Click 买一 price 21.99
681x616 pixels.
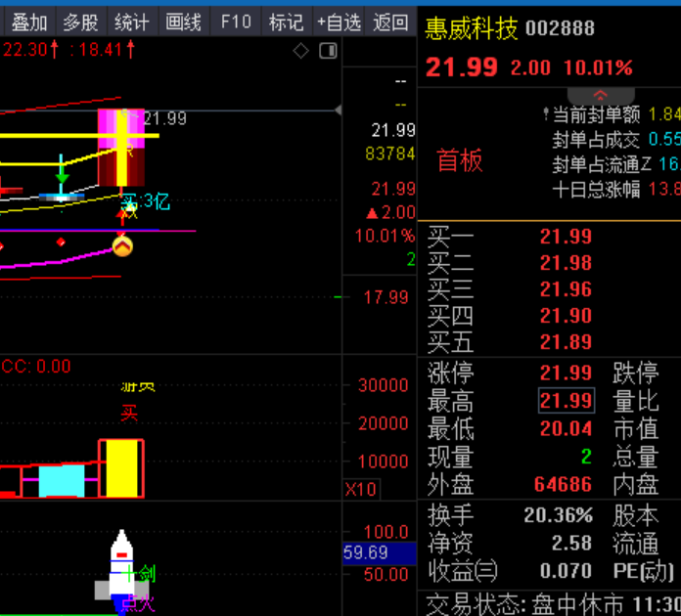[566, 237]
